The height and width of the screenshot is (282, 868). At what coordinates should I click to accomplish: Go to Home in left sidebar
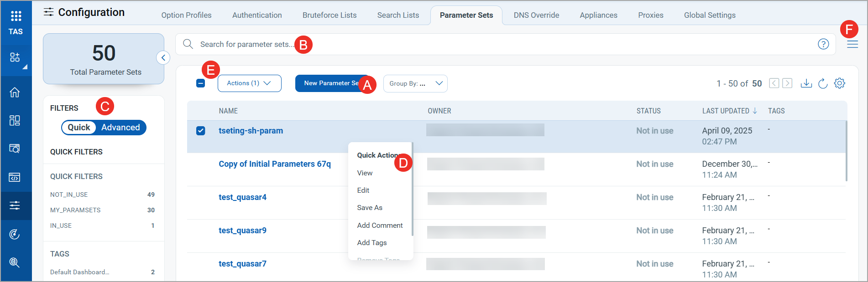[x=15, y=92]
